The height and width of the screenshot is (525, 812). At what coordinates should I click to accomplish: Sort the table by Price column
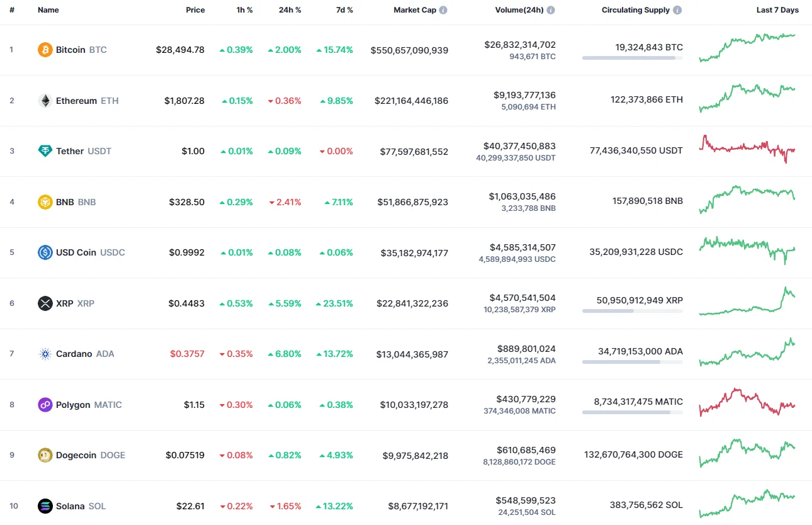pyautogui.click(x=195, y=9)
